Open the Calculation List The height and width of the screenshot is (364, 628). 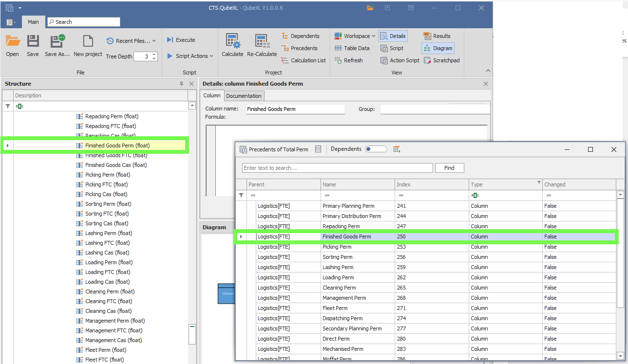[304, 60]
